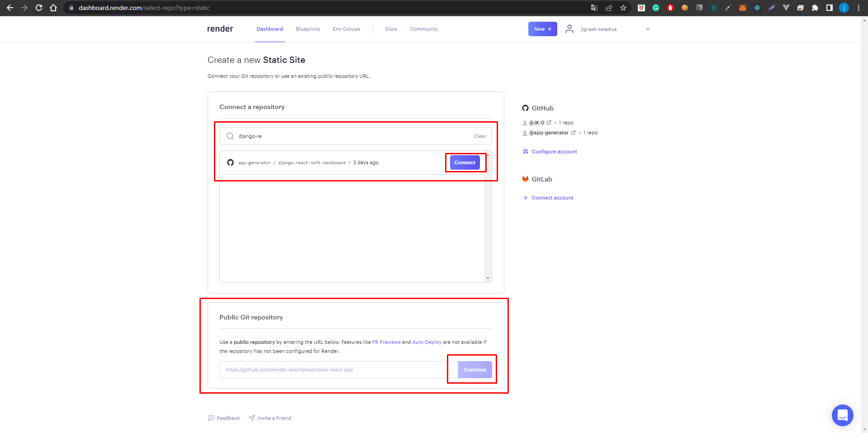The height and width of the screenshot is (433, 868).
Task: Expand the account dropdown next to jignesh kotadiya
Action: [648, 29]
